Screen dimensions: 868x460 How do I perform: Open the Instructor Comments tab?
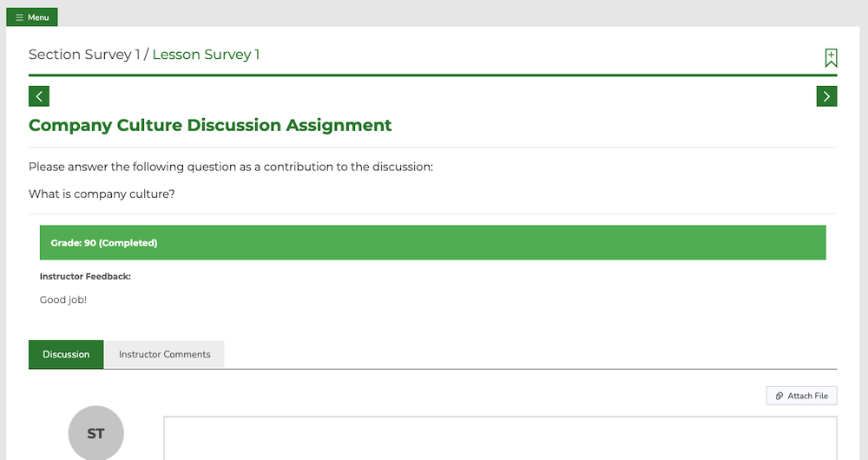click(164, 354)
